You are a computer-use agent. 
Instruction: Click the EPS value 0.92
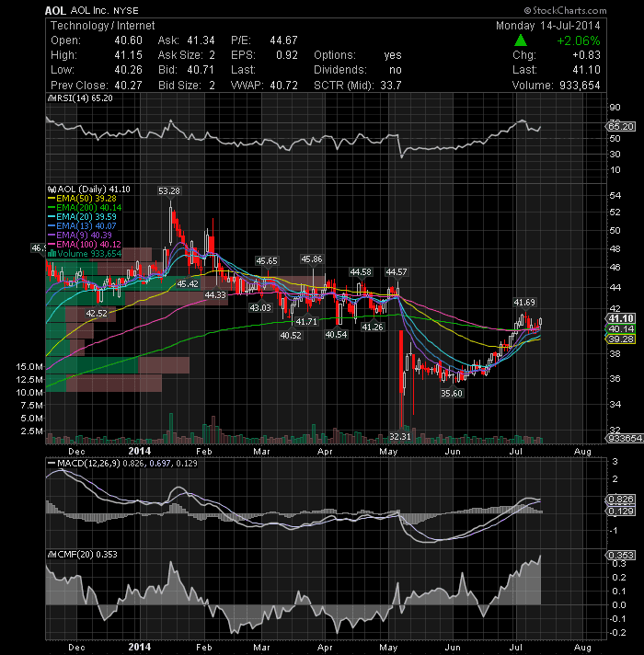(x=287, y=55)
